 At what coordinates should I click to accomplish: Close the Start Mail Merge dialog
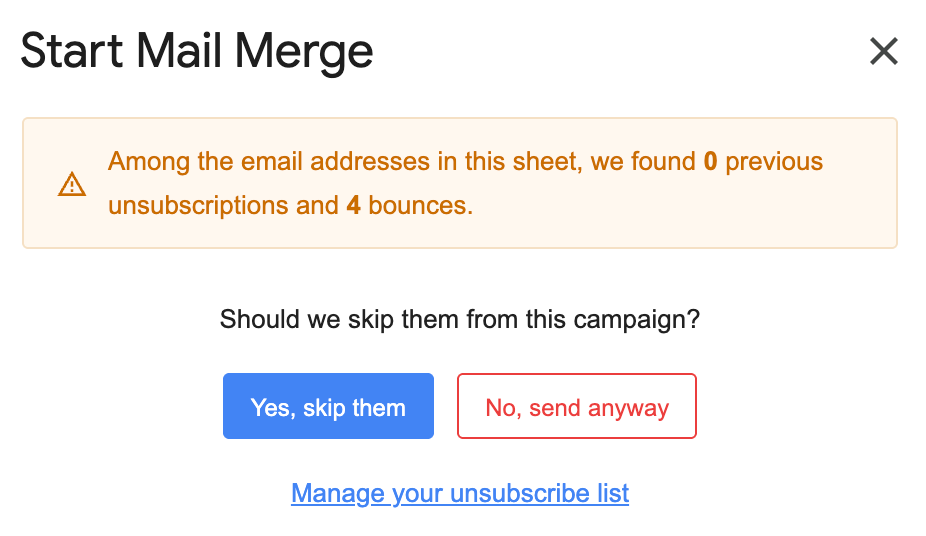[883, 51]
